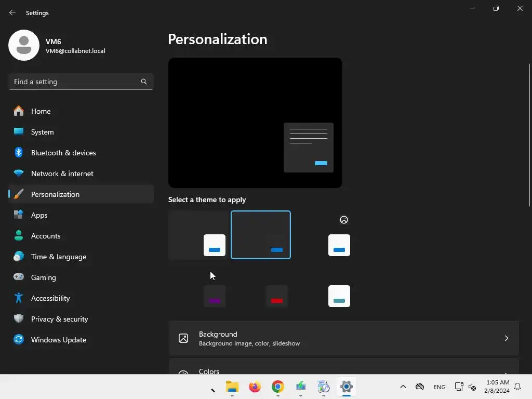
Task: Show hidden icons in the system tray
Action: tap(403, 387)
